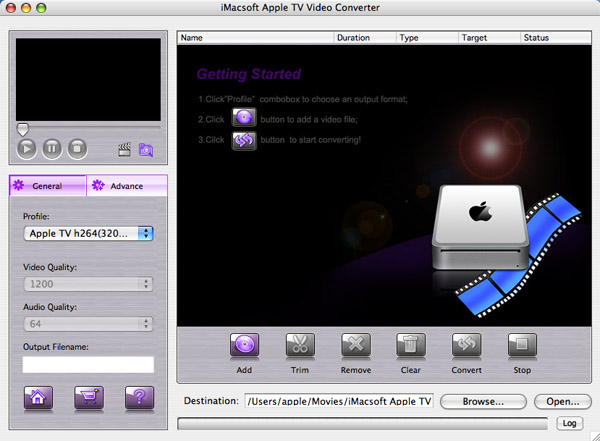
Task: Click the clapperboard icon under preview
Action: click(x=124, y=149)
